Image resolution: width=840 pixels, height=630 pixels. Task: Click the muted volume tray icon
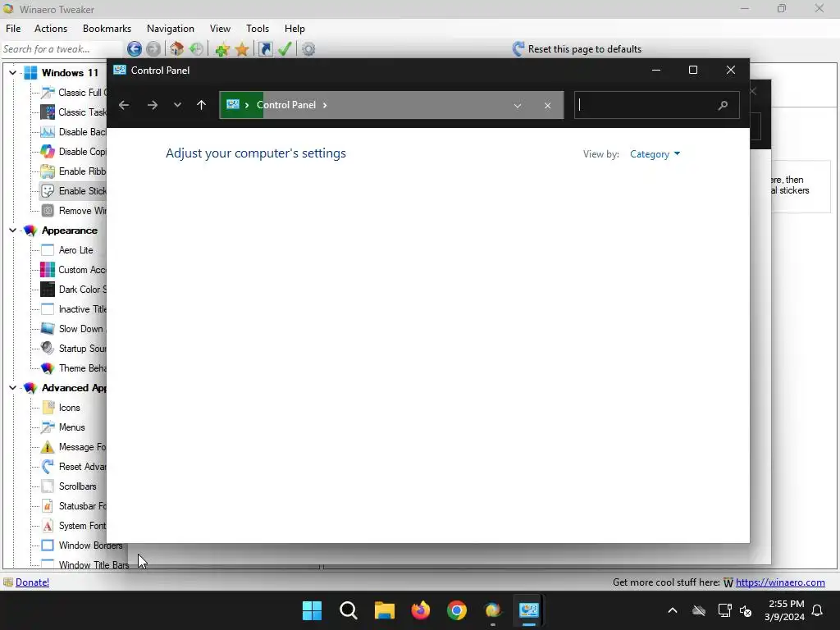pos(746,610)
